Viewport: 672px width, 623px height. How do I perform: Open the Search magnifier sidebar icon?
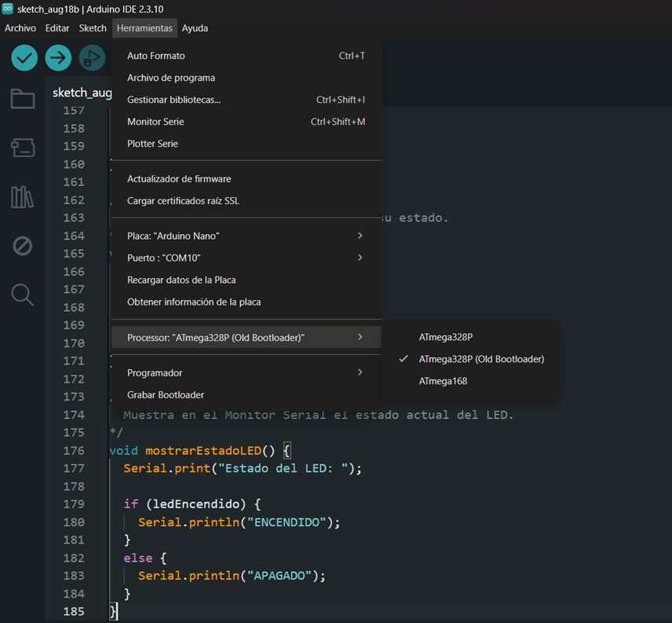tap(23, 295)
